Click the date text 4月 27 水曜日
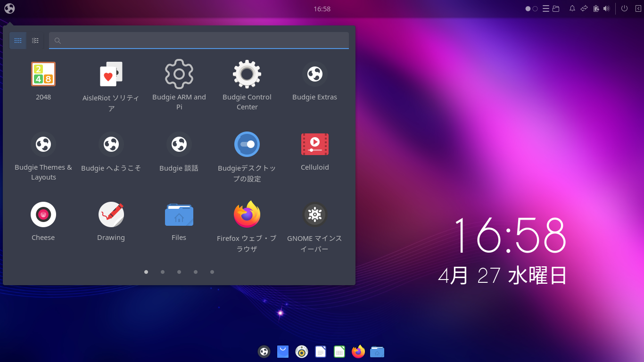Screen dimensions: 644x362 point(503,276)
